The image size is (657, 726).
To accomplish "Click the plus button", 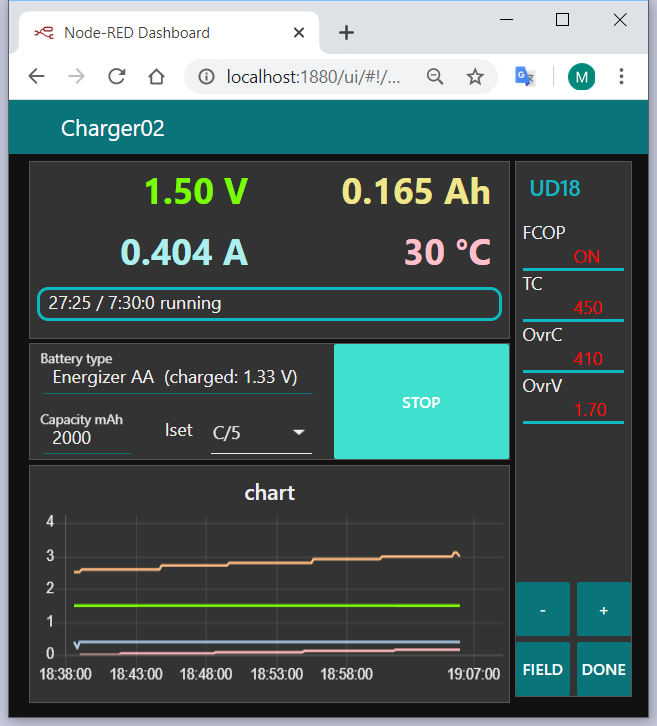I will click(x=604, y=609).
